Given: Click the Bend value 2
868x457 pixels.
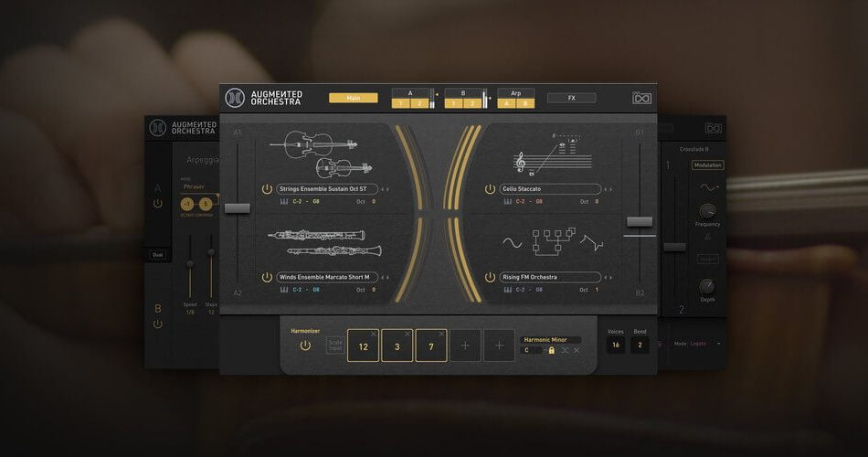Looking at the screenshot, I should 640,345.
